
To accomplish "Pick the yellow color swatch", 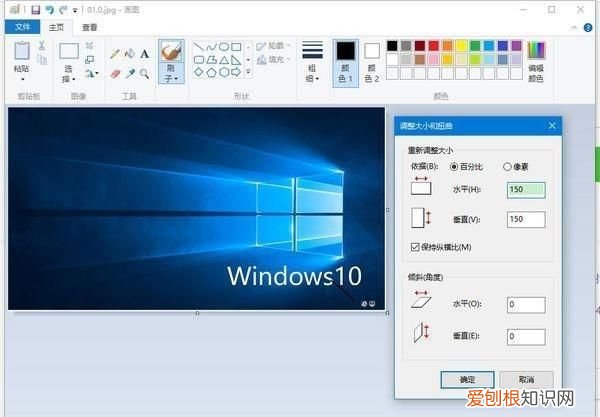I will (x=461, y=46).
